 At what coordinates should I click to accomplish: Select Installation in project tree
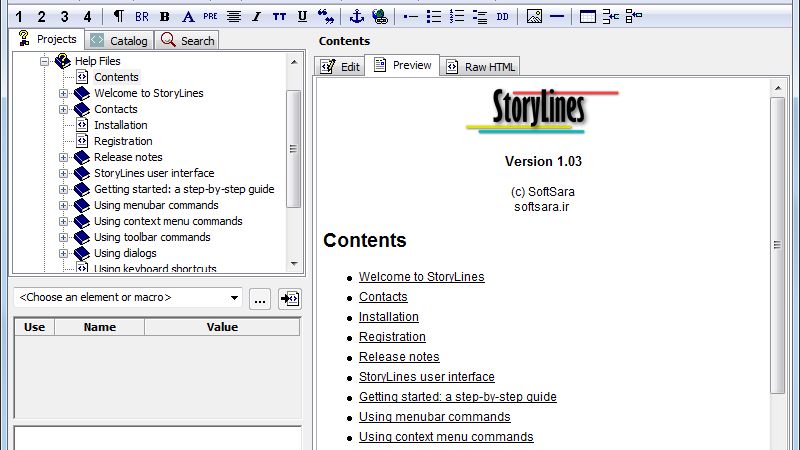(x=120, y=125)
